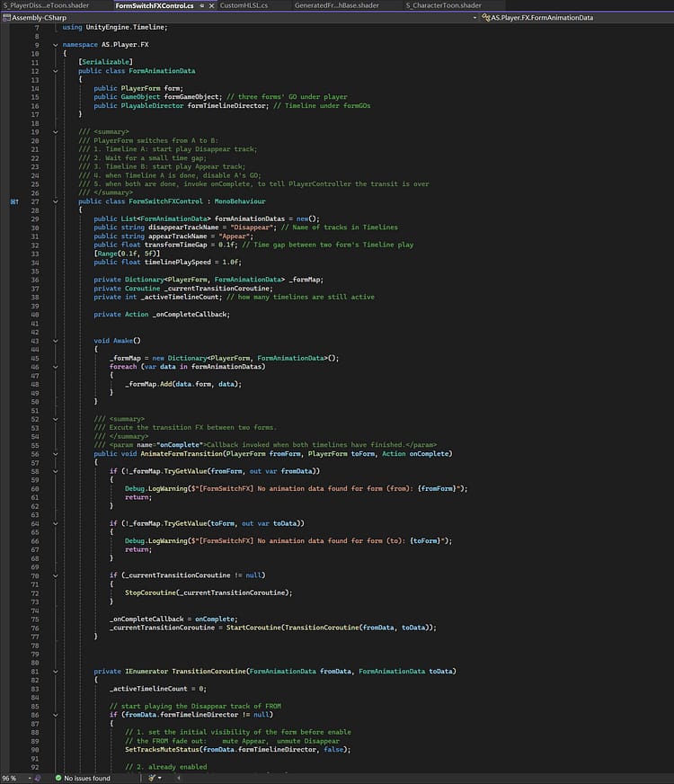This screenshot has height=784, width=674.
Task: Click the "Disappear" string literal
Action: (253, 227)
